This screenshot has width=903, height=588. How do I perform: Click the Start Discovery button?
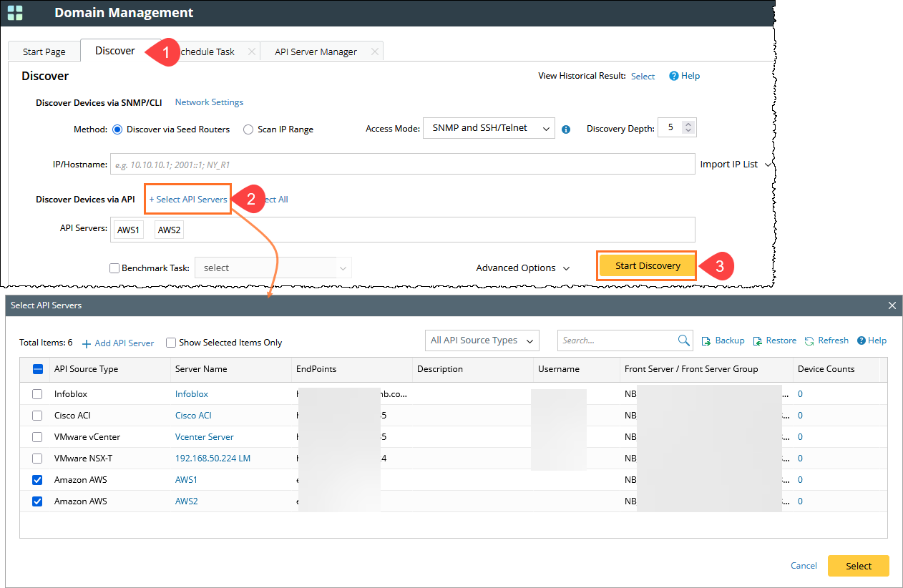point(646,265)
